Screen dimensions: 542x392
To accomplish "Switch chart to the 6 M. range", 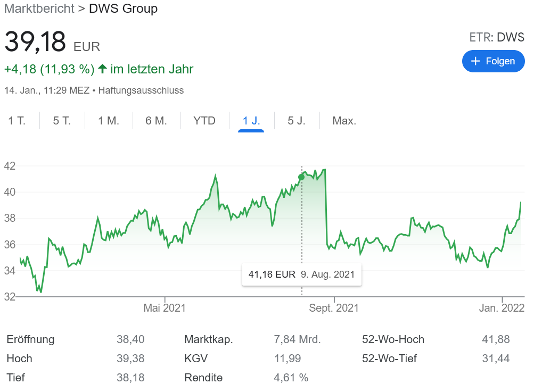I will (x=156, y=121).
